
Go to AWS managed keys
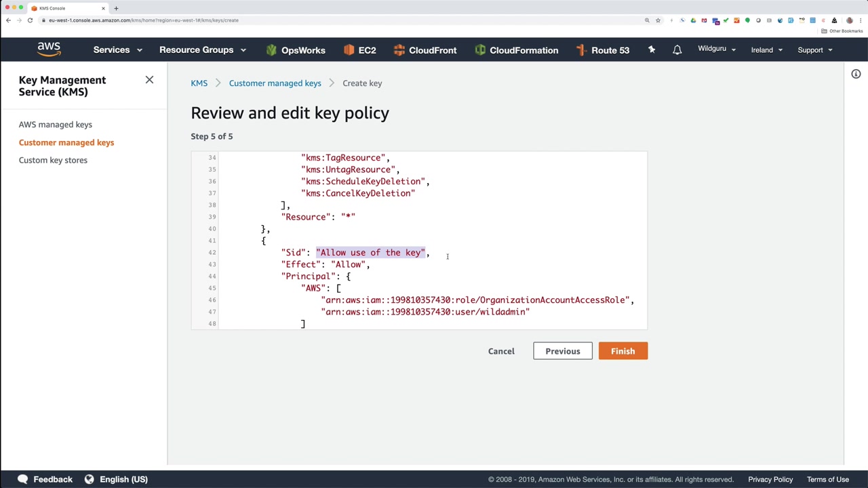(x=56, y=125)
